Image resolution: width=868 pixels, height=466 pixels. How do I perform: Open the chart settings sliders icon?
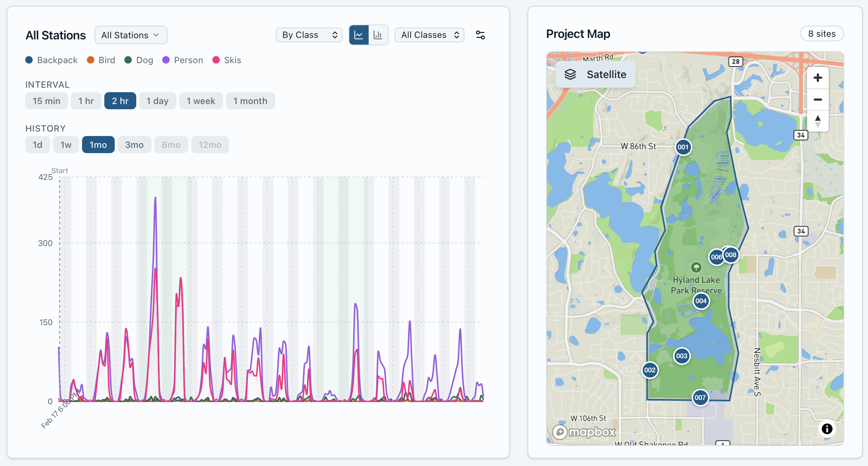(x=480, y=35)
